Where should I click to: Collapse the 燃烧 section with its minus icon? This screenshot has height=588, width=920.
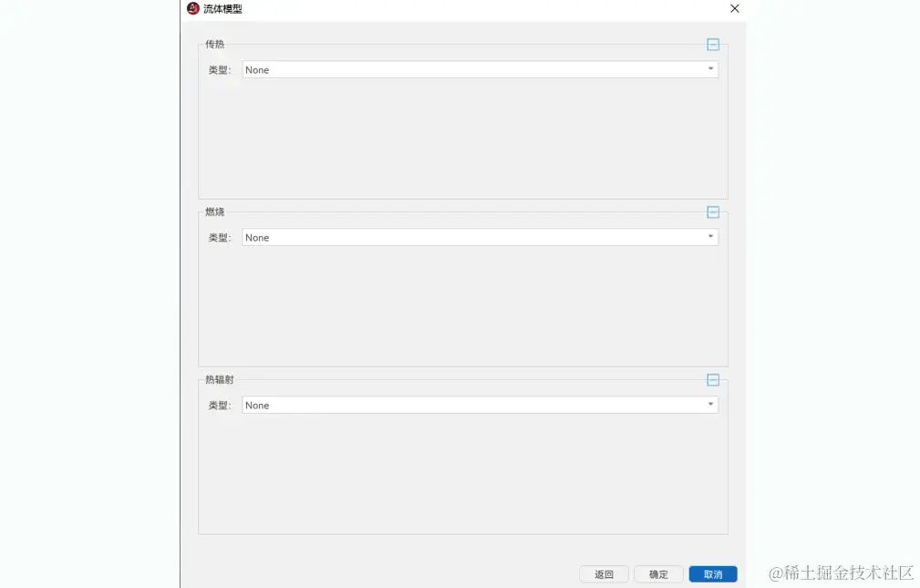(x=713, y=212)
